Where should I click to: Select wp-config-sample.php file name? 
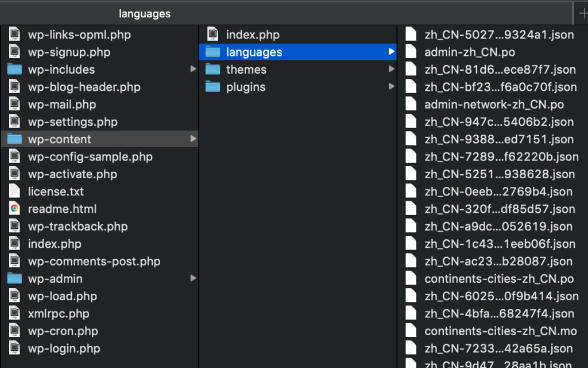(x=90, y=156)
